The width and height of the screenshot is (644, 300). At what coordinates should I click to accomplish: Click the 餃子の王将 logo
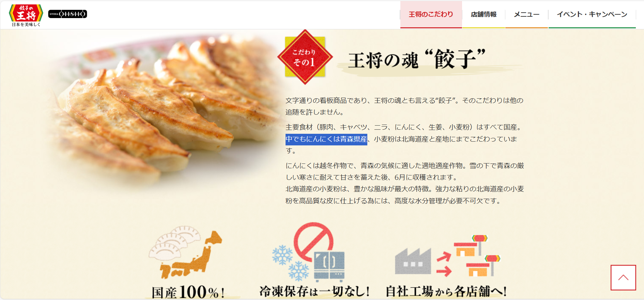(26, 15)
